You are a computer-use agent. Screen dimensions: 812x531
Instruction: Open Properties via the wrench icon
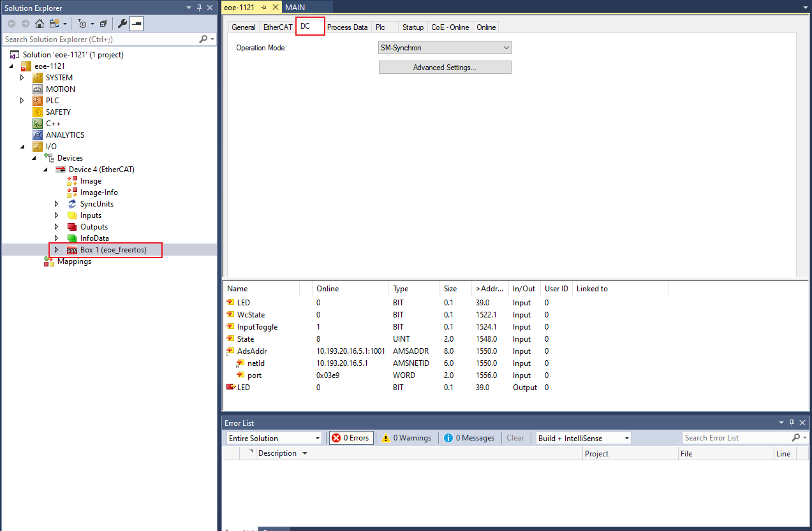click(x=122, y=24)
